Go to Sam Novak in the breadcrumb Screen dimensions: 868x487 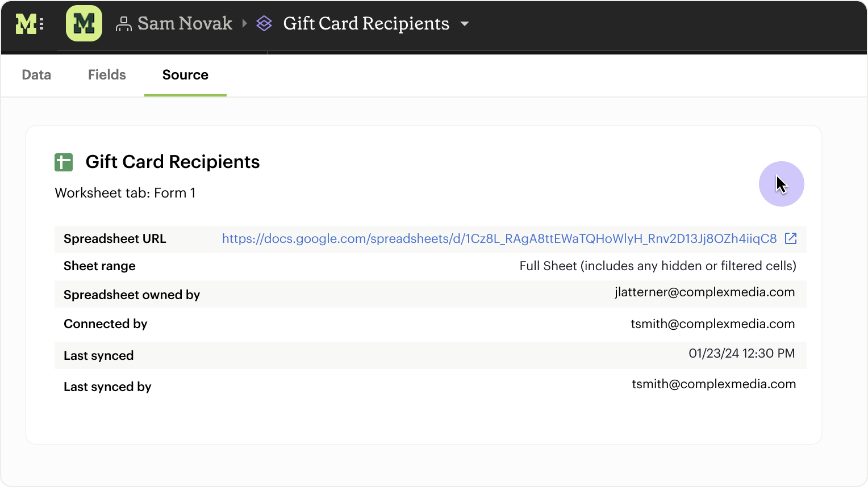(x=185, y=24)
